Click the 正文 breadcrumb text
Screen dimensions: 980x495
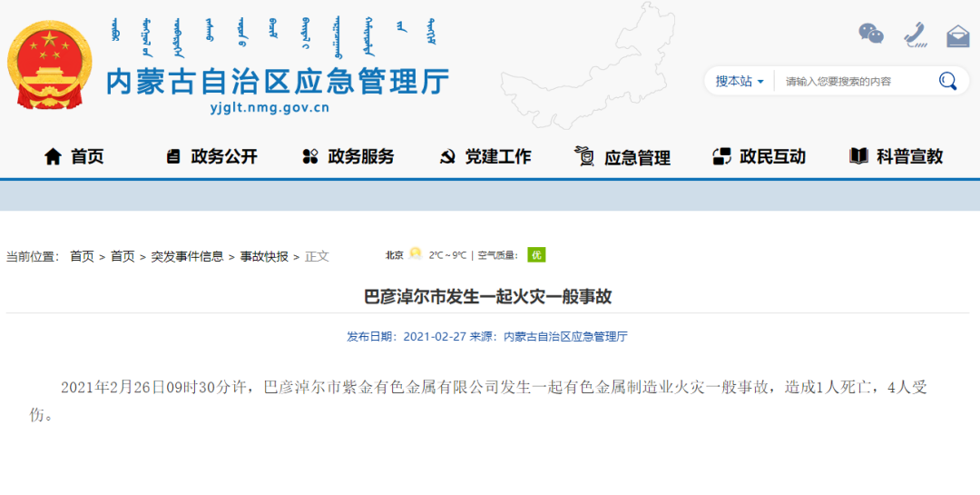[317, 256]
